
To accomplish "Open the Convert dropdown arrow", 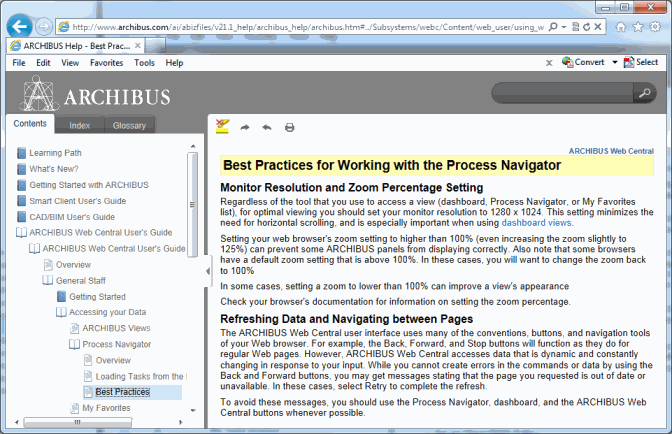I will 615,62.
